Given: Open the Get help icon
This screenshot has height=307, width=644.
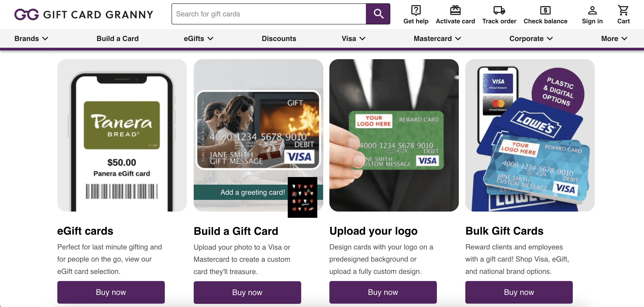Looking at the screenshot, I should pyautogui.click(x=416, y=11).
